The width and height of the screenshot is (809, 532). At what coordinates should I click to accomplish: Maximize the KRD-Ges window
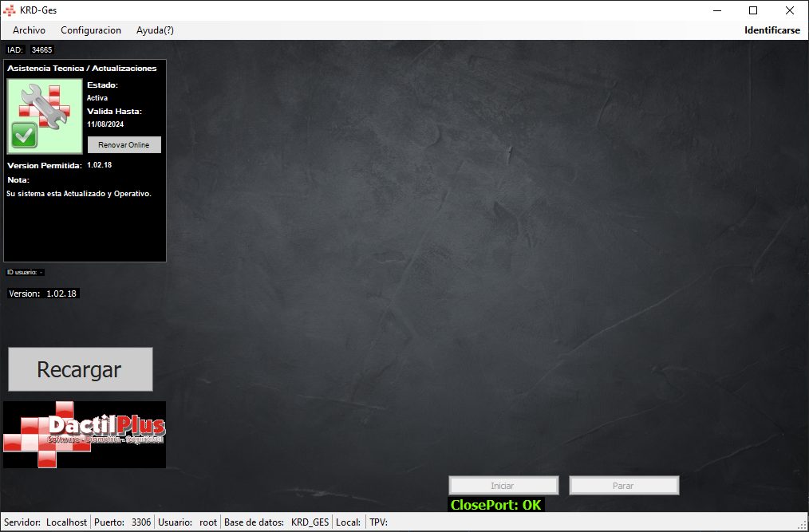(753, 10)
